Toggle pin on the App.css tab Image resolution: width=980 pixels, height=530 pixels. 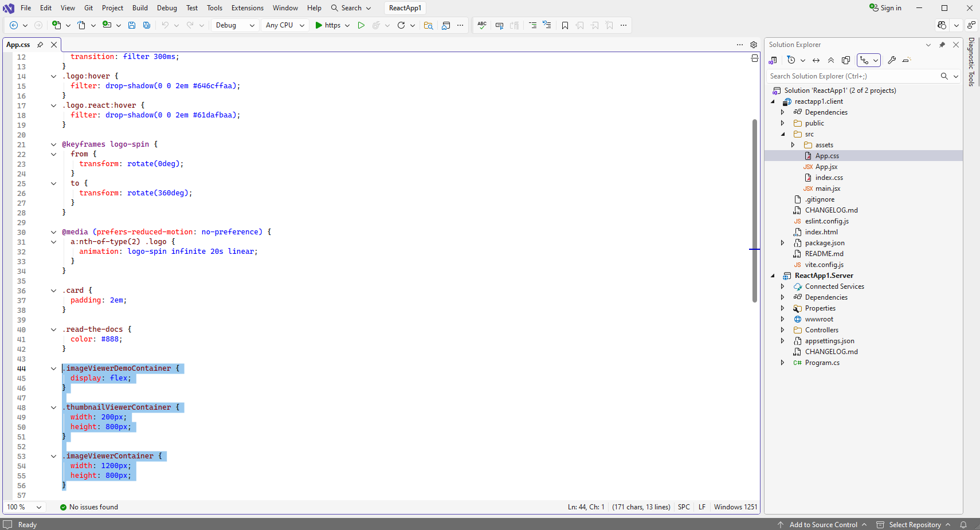pyautogui.click(x=40, y=45)
